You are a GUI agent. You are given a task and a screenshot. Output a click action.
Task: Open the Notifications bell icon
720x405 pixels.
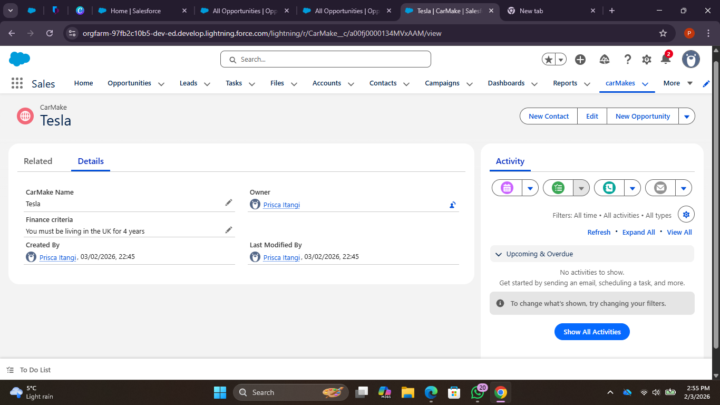pos(665,59)
